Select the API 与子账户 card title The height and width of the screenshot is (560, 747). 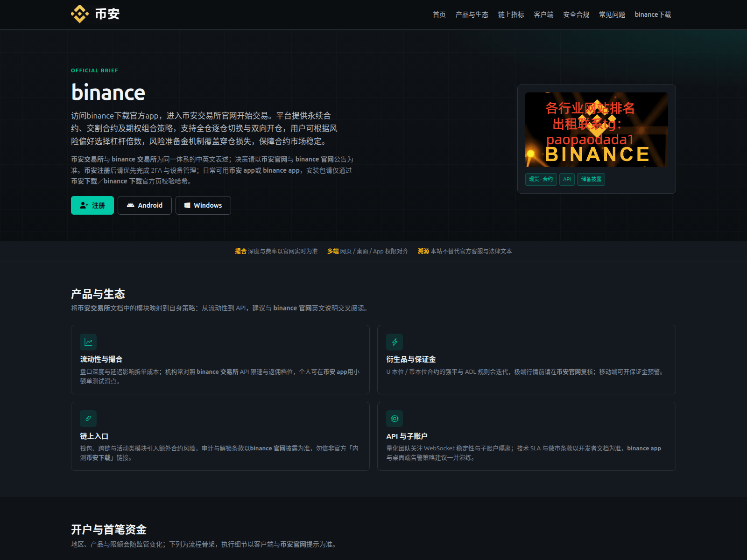[x=407, y=436]
